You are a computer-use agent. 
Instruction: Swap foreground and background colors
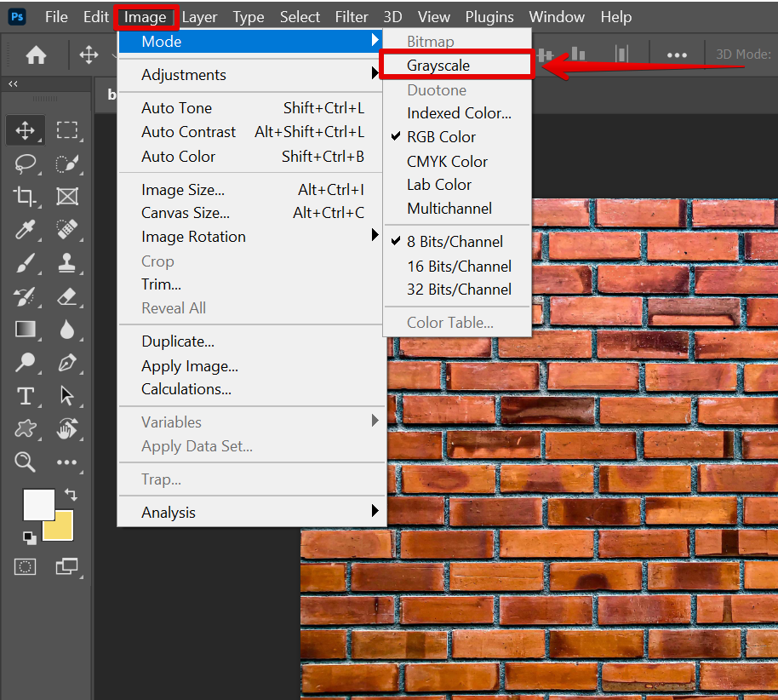pos(71,495)
